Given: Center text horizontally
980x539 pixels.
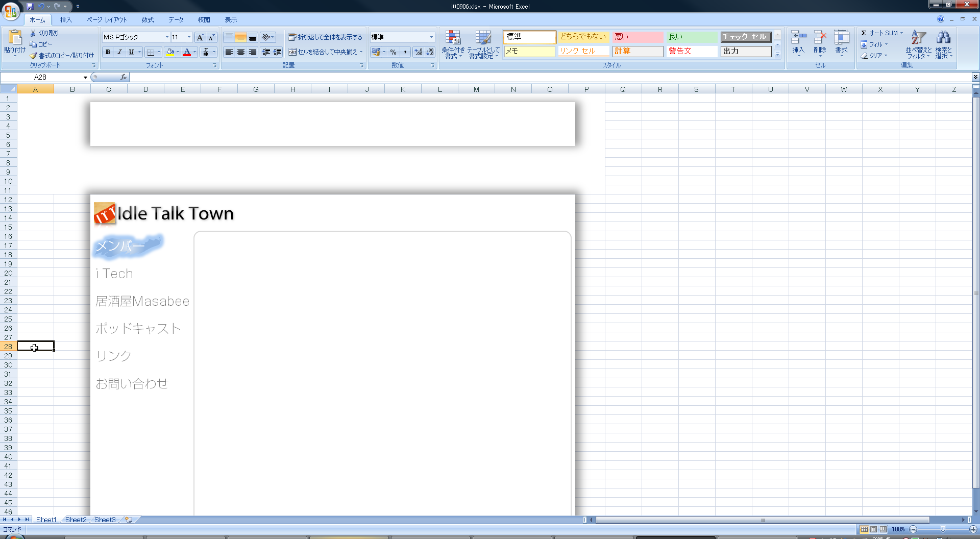Looking at the screenshot, I should 241,52.
